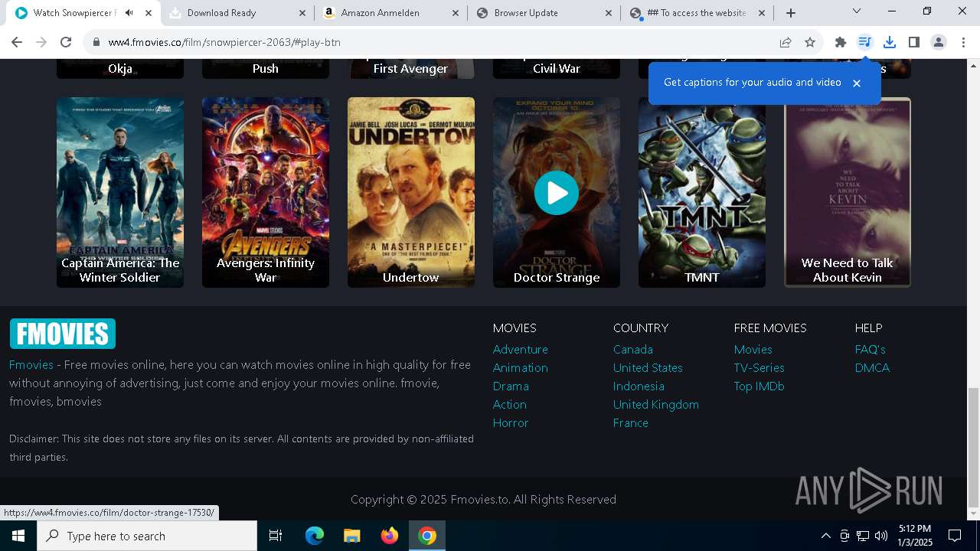The image size is (980, 551).
Task: Open the Windows Start menu
Action: point(18,536)
